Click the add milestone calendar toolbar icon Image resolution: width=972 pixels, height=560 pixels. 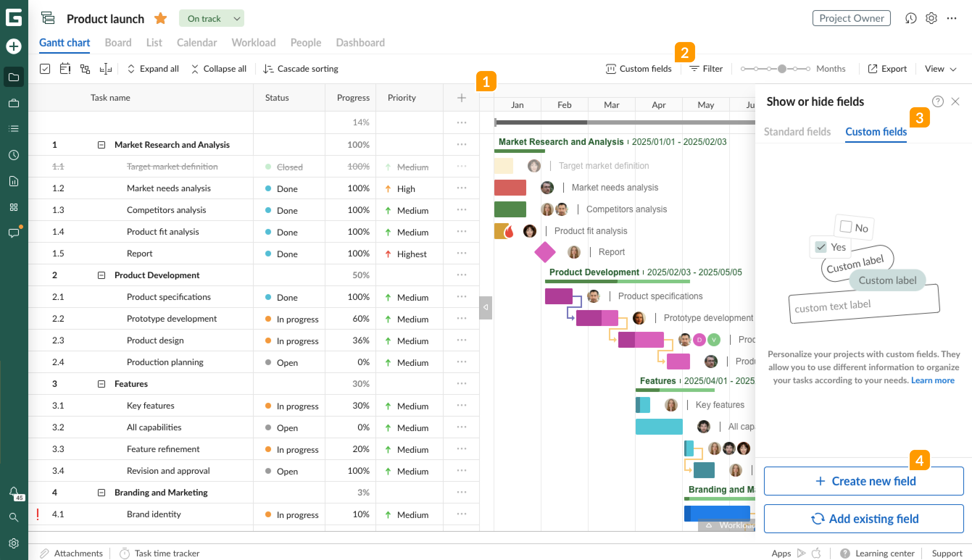(x=65, y=68)
